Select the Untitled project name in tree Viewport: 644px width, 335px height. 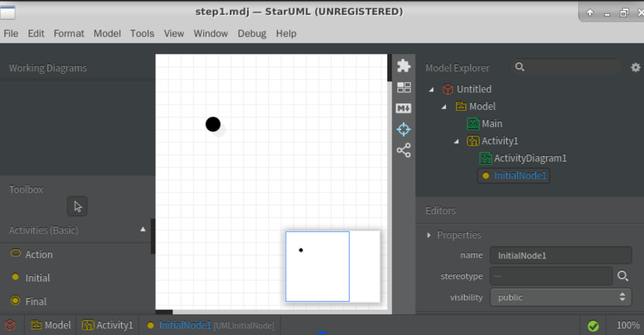(474, 89)
